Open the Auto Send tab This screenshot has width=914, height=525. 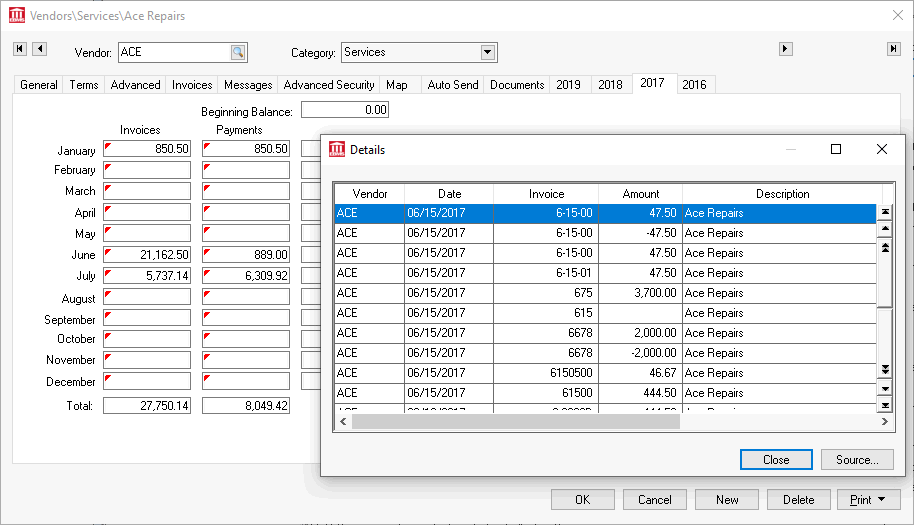pyautogui.click(x=453, y=85)
